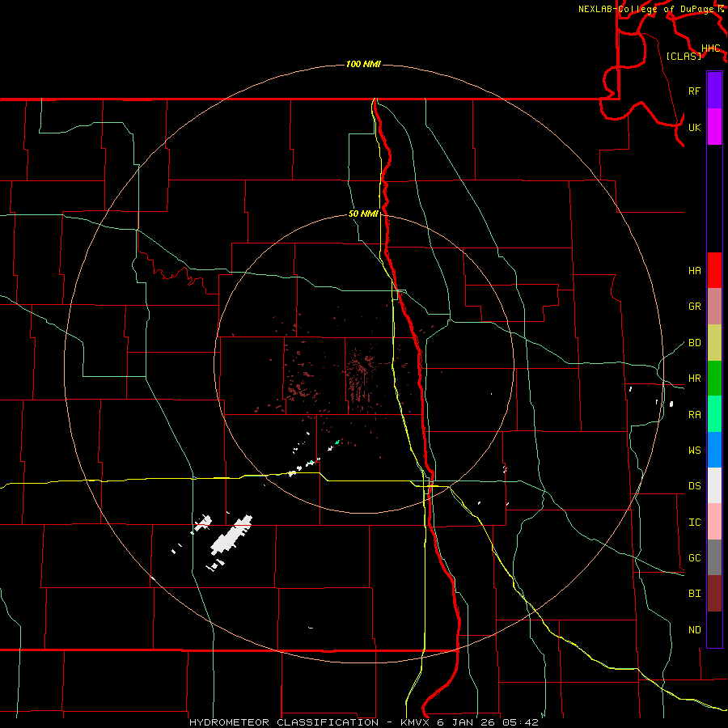Image resolution: width=728 pixels, height=728 pixels.
Task: Click the GR legend label
Action: 694,306
